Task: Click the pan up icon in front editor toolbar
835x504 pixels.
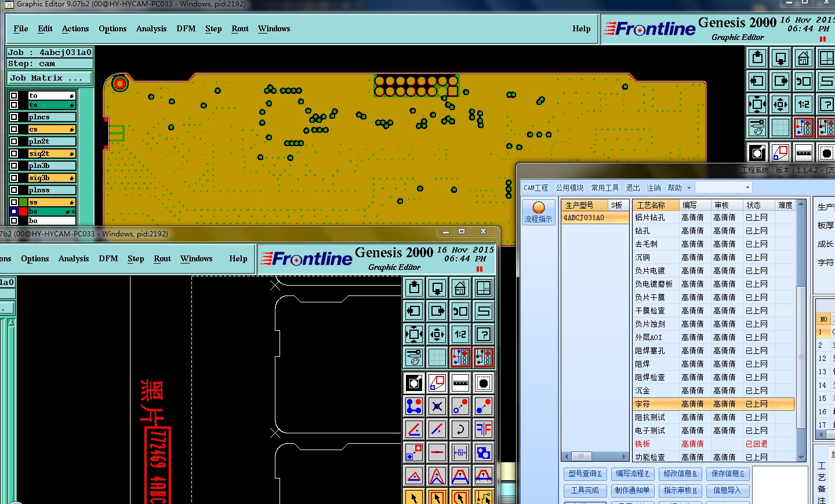Action: [414, 288]
